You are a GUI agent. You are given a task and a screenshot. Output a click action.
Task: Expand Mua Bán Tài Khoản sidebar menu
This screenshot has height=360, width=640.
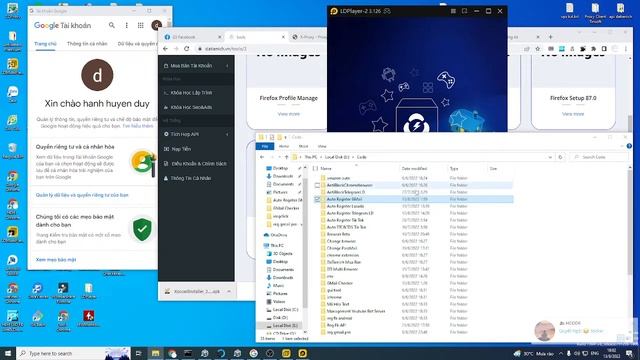pos(196,66)
